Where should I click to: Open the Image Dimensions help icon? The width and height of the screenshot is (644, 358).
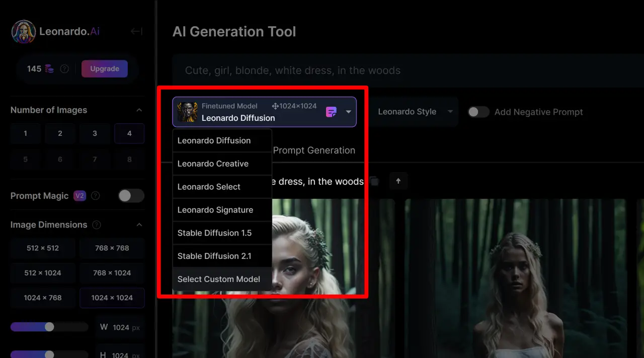(97, 225)
